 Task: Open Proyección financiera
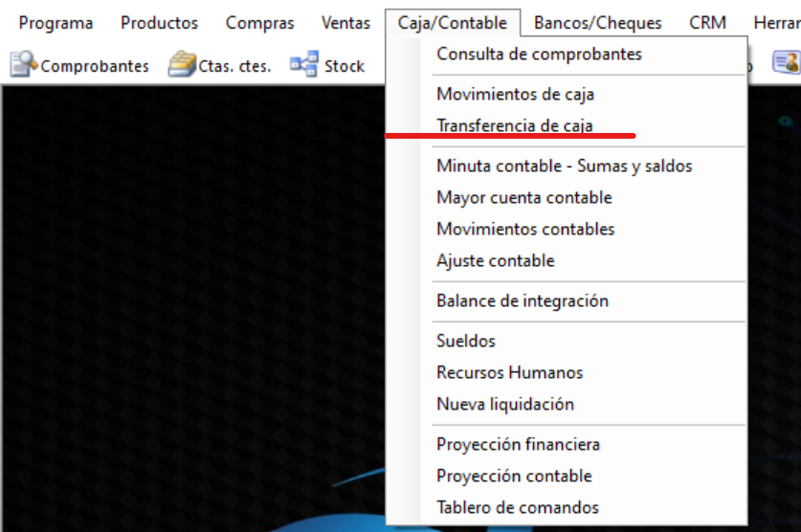pos(567,444)
